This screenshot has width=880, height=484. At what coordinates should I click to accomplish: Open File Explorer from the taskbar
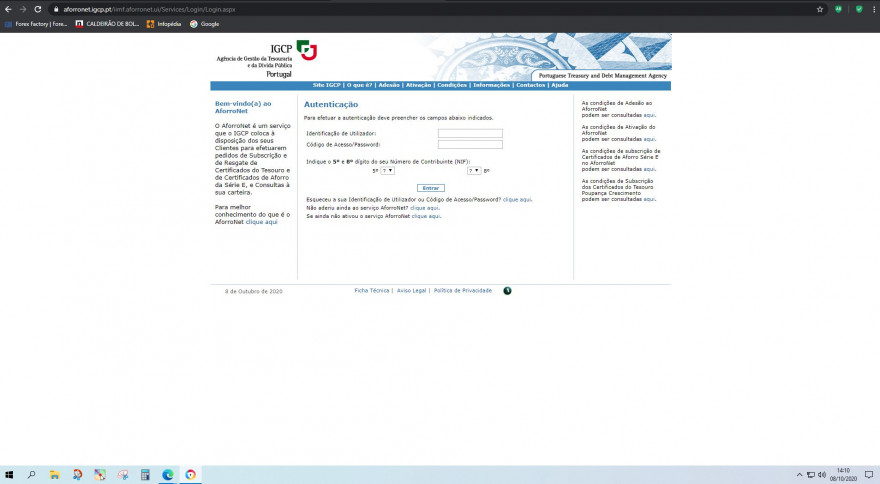click(54, 475)
